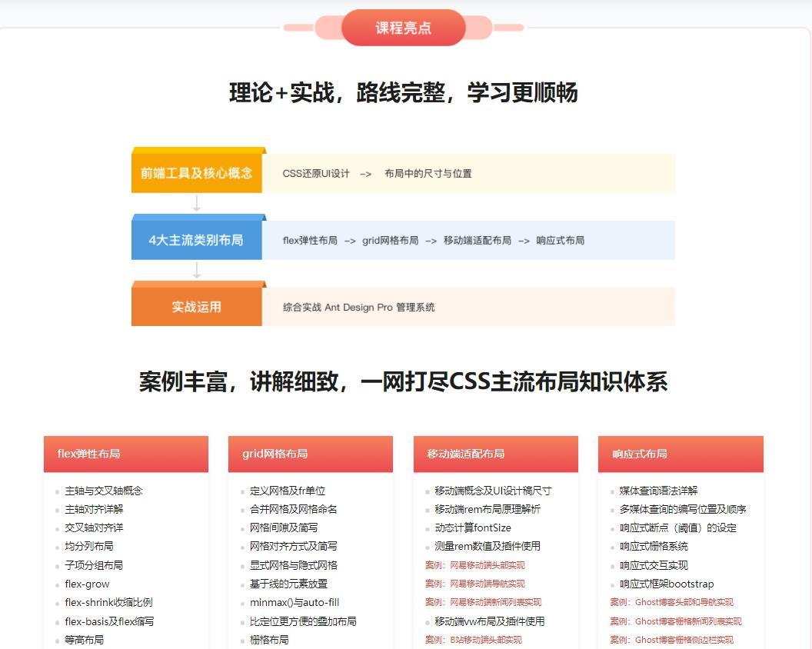Click the 响应式框架bootstrap list item
812x649 pixels.
coord(667,584)
